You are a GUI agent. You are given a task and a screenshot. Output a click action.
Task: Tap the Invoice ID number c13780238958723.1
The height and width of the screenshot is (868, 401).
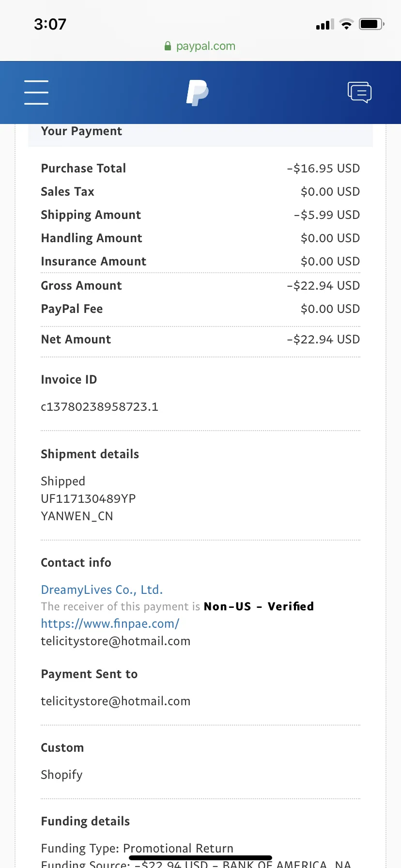[99, 406]
